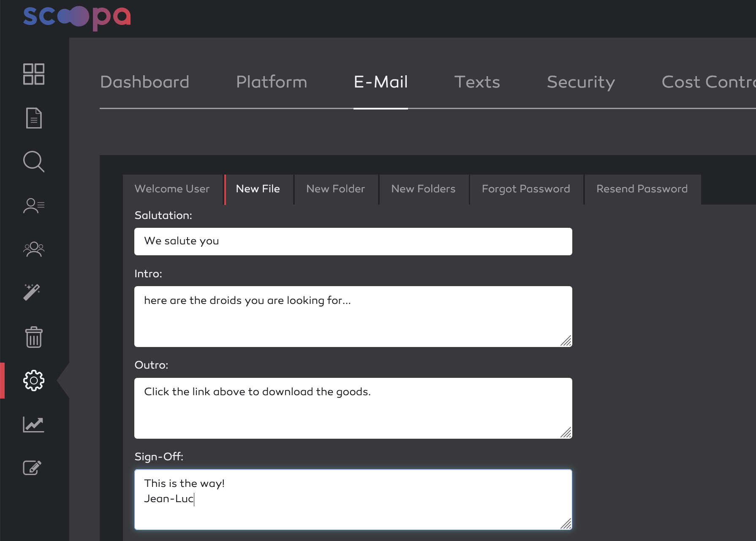756x541 pixels.
Task: Grab the Intro text area resize handle
Action: click(x=566, y=341)
